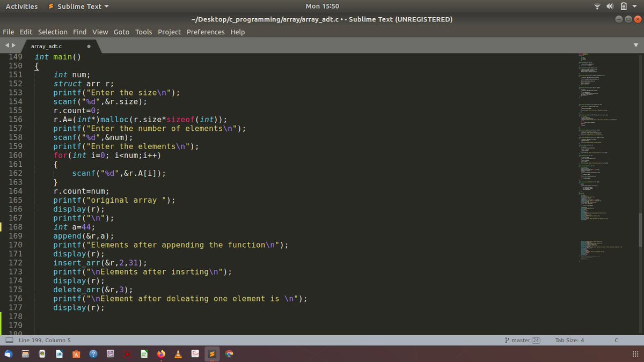Launch Rhythmbox from the dock

tap(42, 354)
